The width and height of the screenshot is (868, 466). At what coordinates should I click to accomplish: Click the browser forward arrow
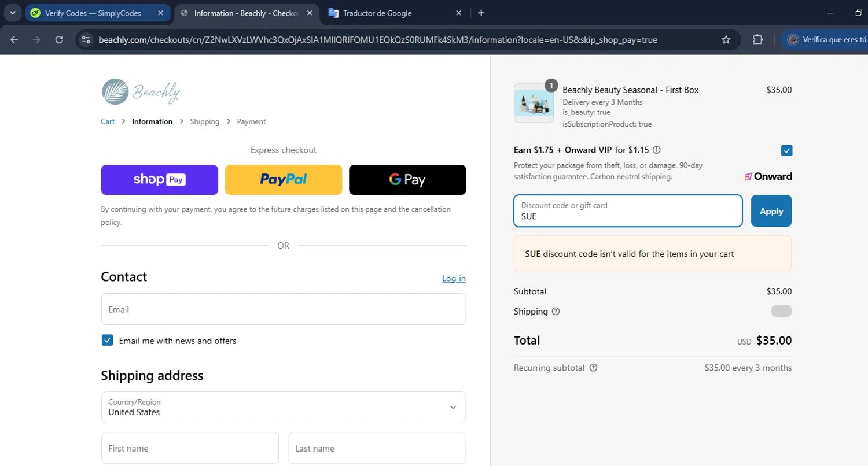tap(36, 40)
